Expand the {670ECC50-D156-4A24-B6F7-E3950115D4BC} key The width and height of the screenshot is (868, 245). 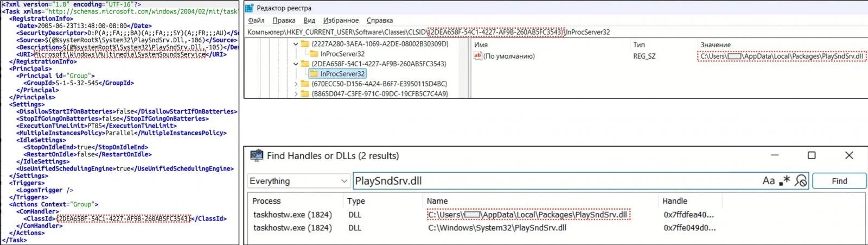pos(296,84)
